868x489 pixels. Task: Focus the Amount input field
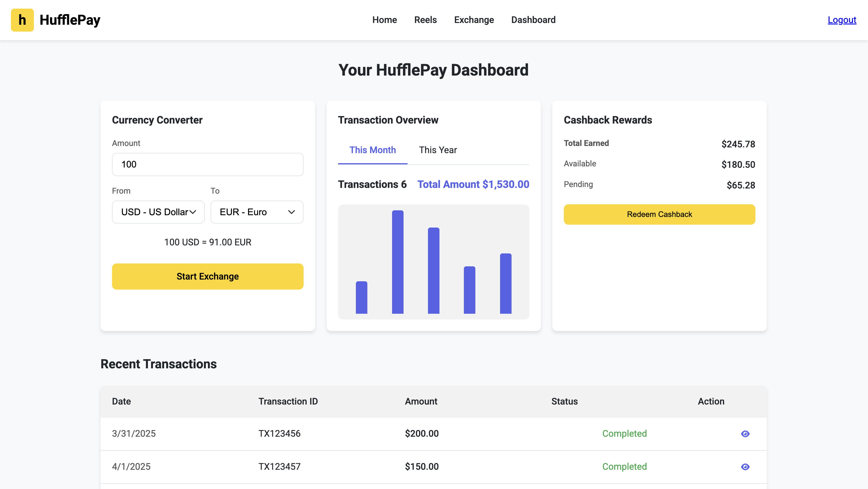(208, 164)
